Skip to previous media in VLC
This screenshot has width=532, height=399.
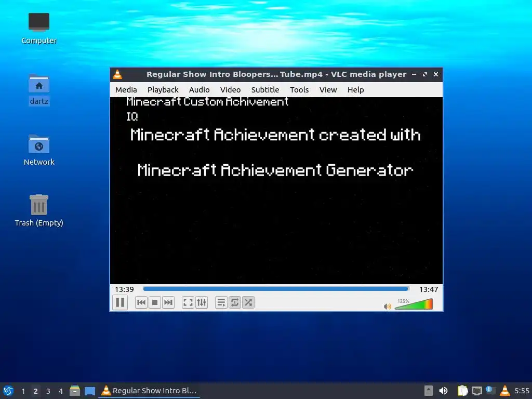click(x=141, y=302)
